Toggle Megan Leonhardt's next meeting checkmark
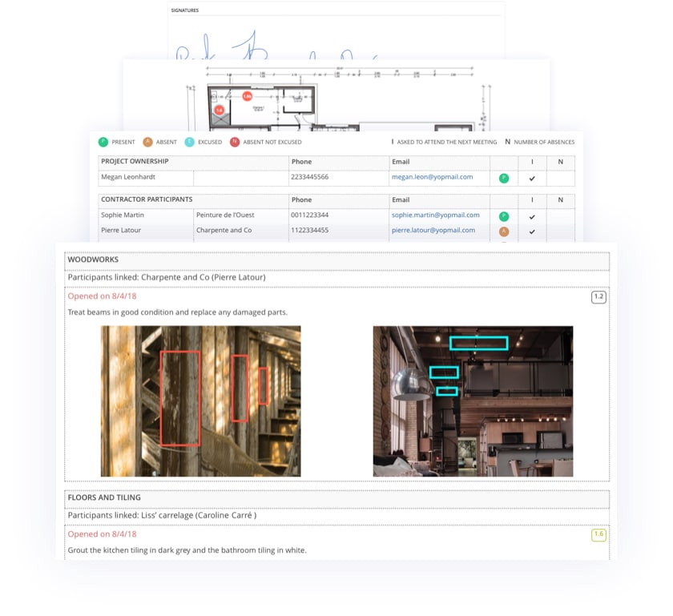This screenshot has height=616, width=673. [x=532, y=178]
